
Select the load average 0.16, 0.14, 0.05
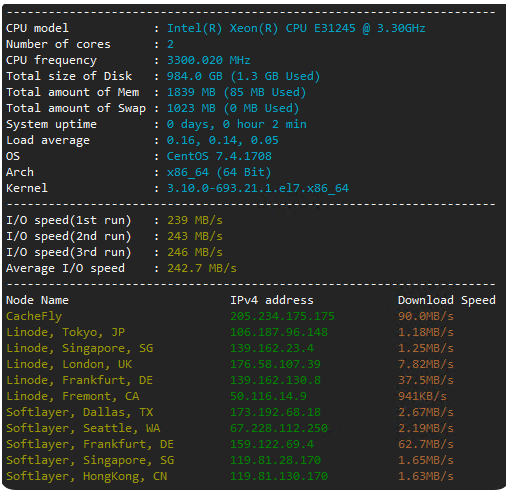point(222,140)
